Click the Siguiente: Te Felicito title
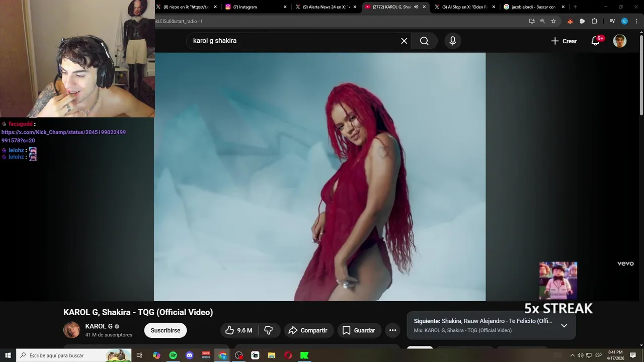Viewport: 644px width, 362px height. click(483, 321)
